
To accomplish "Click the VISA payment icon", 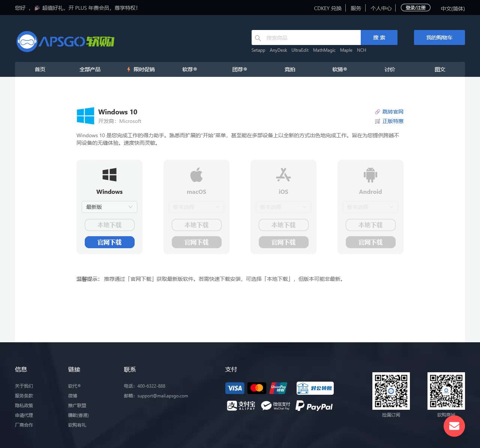I will point(235,388).
